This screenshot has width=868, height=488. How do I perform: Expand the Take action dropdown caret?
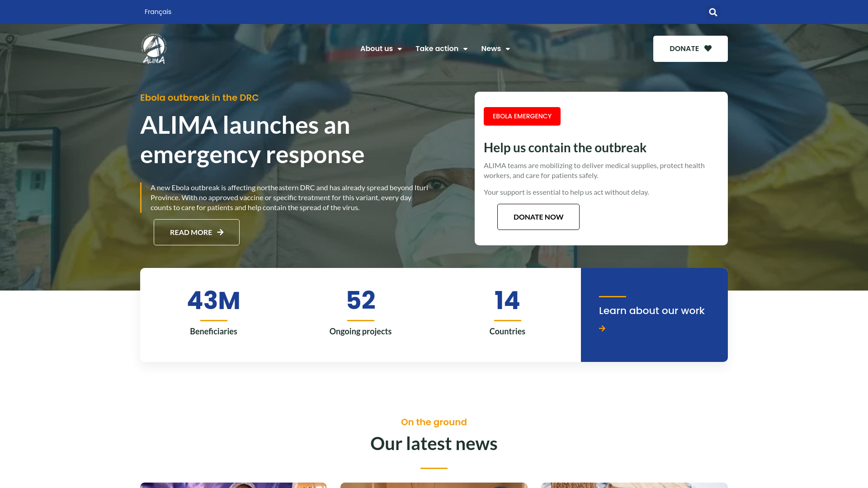[x=465, y=49]
